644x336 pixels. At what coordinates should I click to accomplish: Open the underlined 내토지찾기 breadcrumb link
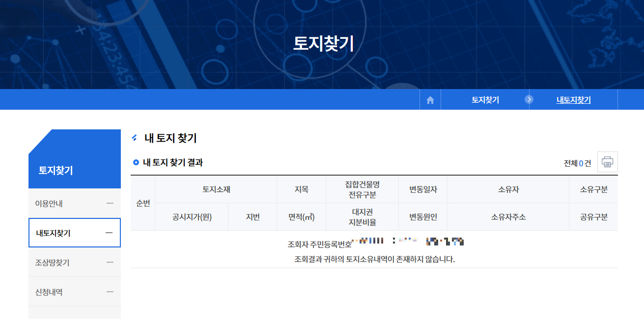click(x=573, y=99)
